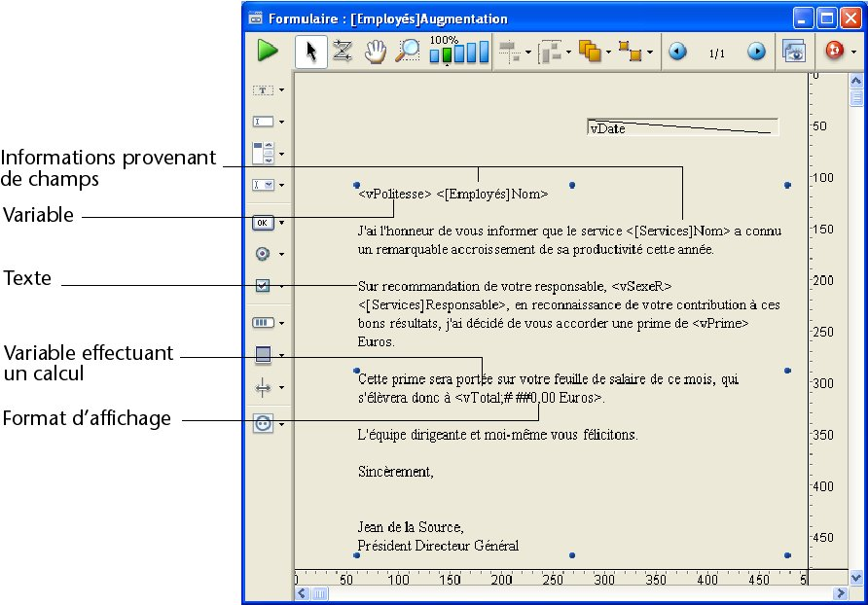Select the arrow selection tool
This screenshot has height=605, width=868.
tap(310, 52)
